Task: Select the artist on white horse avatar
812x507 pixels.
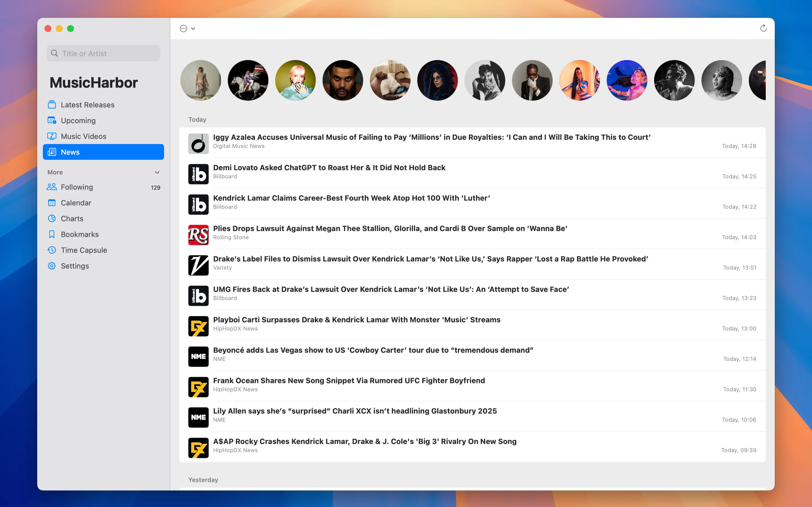Action: coord(248,81)
